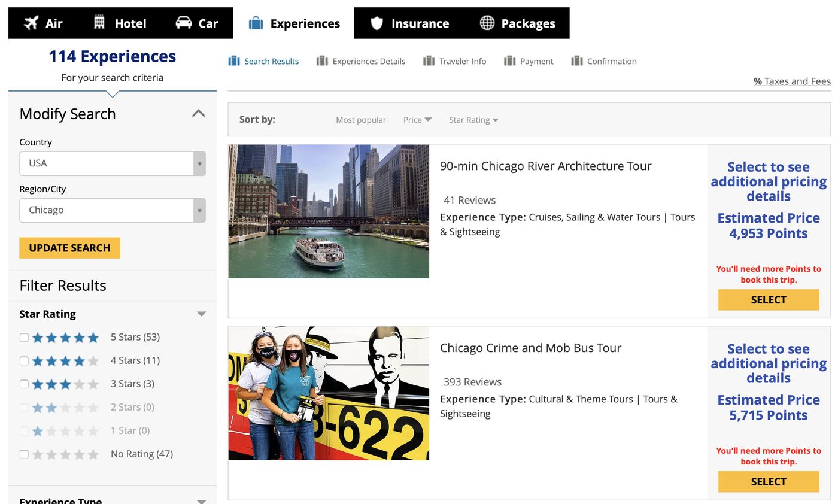Enable the 4 Stars rating filter

tap(24, 361)
